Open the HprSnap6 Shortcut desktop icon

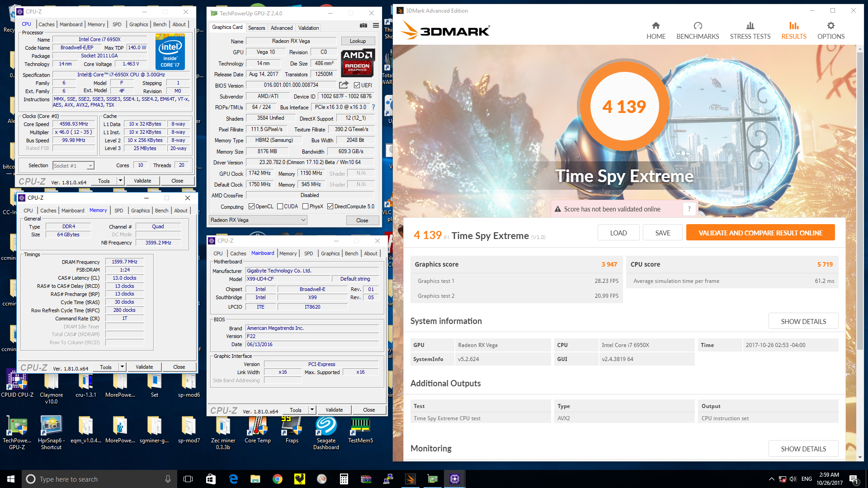point(51,433)
